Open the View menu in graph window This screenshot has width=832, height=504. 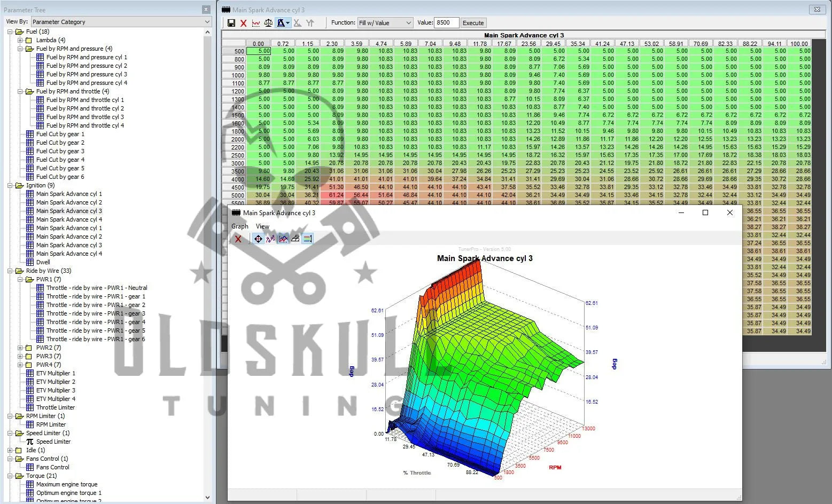(x=262, y=226)
